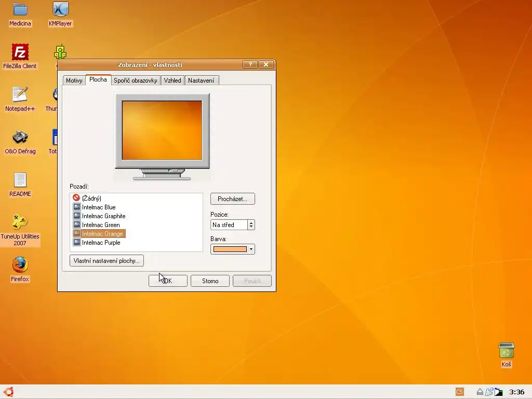Click the Intelmac Green picture icon
The image size is (532, 399).
[x=77, y=224]
